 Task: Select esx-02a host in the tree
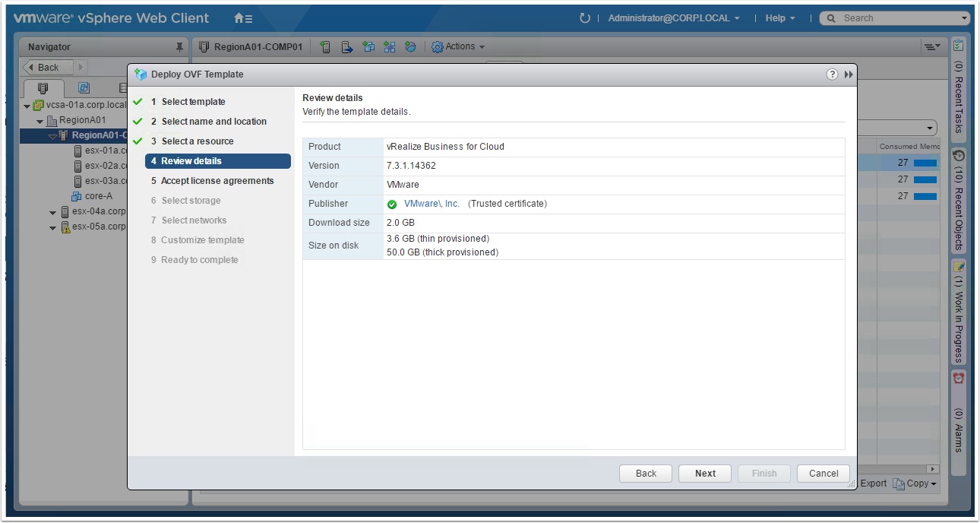tap(100, 166)
